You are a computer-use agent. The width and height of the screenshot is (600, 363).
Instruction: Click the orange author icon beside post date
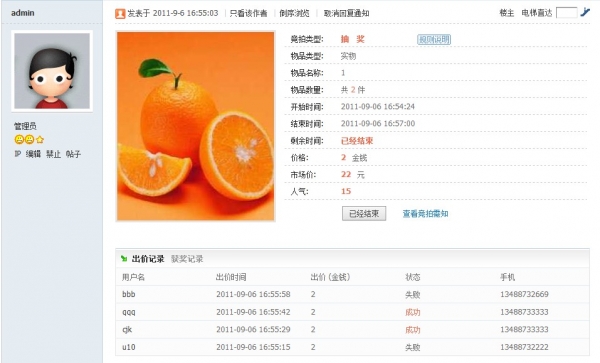click(x=120, y=14)
